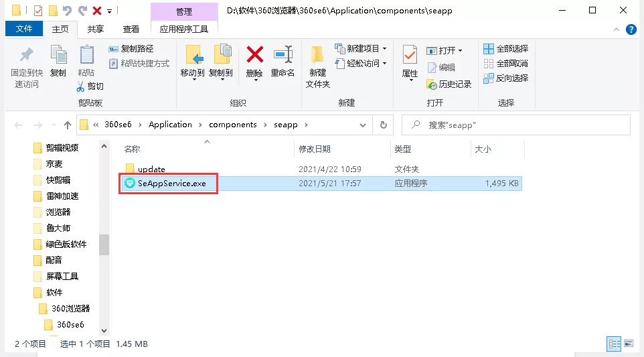Click seapp in address breadcrumb
This screenshot has width=644, height=357.
pos(285,125)
